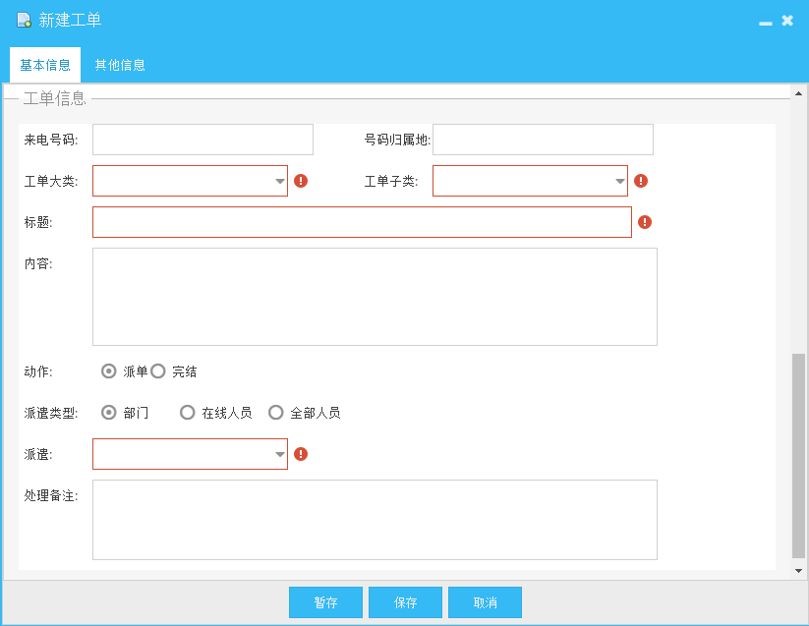Viewport: 809px width, 626px height.
Task: Click the warning icon next to the 标题 field
Action: (645, 221)
